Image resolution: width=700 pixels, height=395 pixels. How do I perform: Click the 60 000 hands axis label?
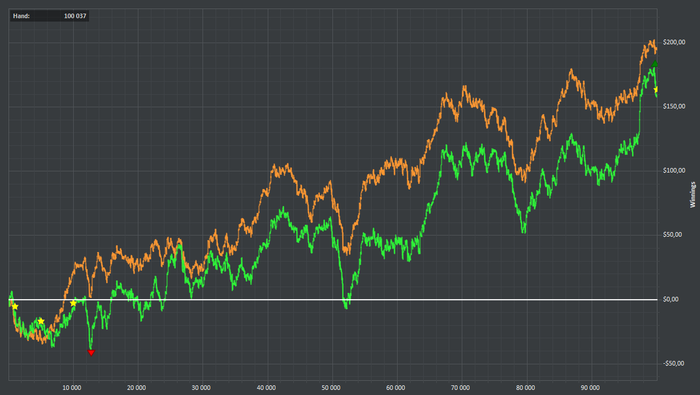396,388
